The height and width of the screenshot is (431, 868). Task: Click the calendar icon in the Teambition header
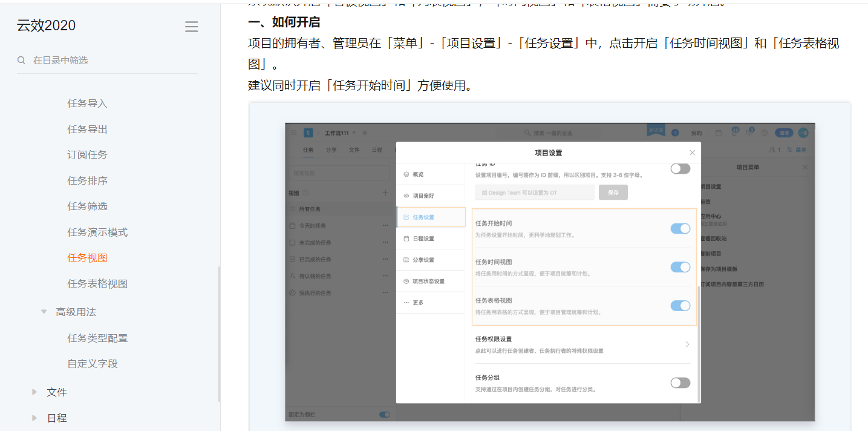pyautogui.click(x=719, y=133)
